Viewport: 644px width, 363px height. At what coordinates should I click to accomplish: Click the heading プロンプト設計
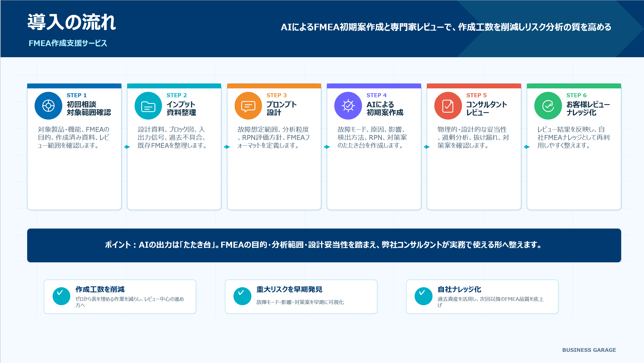(281, 108)
